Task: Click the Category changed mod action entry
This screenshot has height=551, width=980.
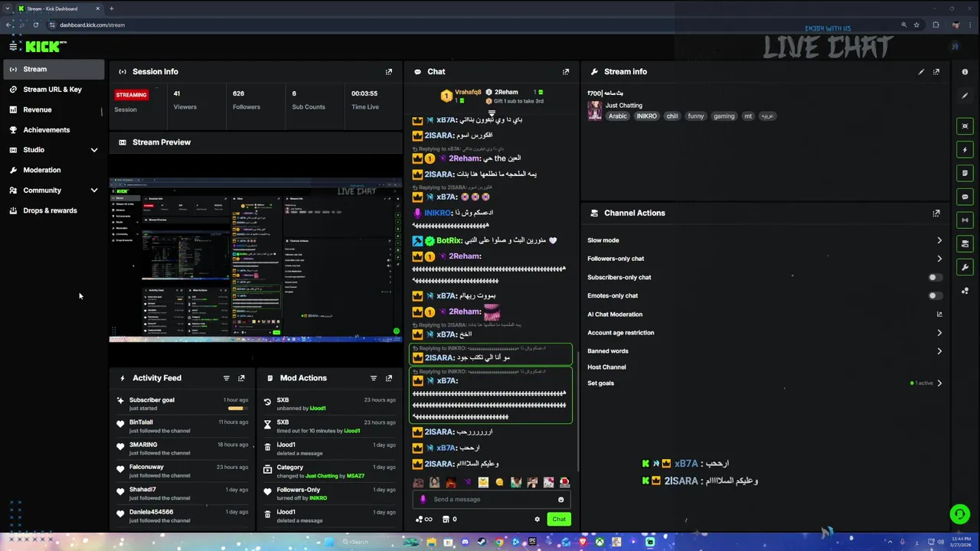Action: point(329,471)
